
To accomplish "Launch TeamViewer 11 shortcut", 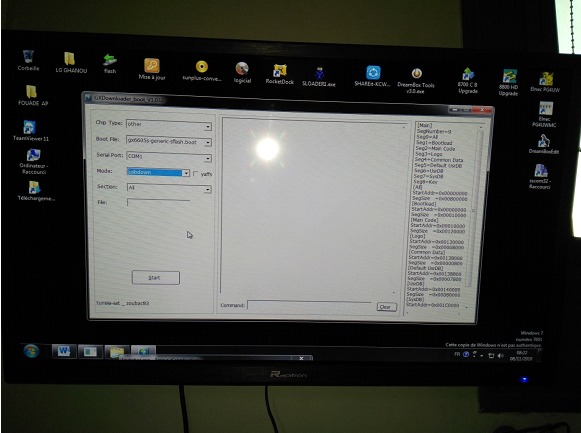I will [30, 130].
